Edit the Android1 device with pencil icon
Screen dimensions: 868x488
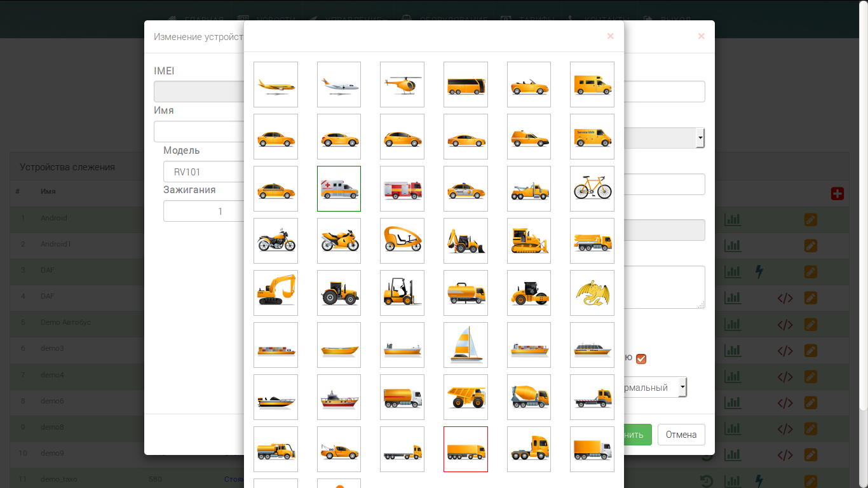coord(810,245)
